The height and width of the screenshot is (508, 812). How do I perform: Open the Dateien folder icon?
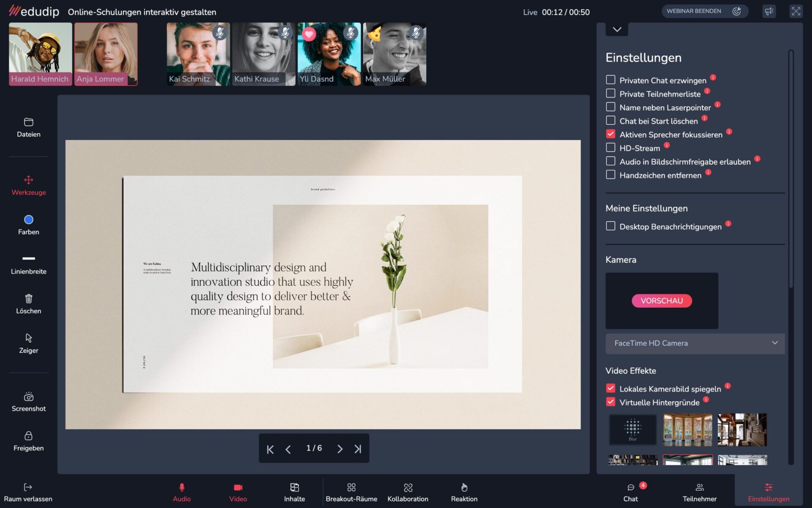pos(28,122)
